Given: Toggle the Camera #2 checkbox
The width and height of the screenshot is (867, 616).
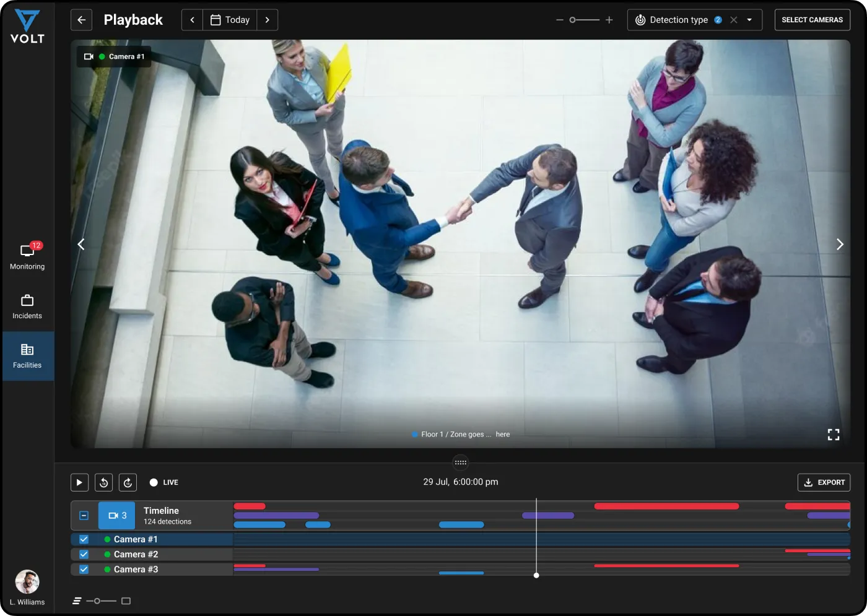Looking at the screenshot, I should click(x=84, y=554).
